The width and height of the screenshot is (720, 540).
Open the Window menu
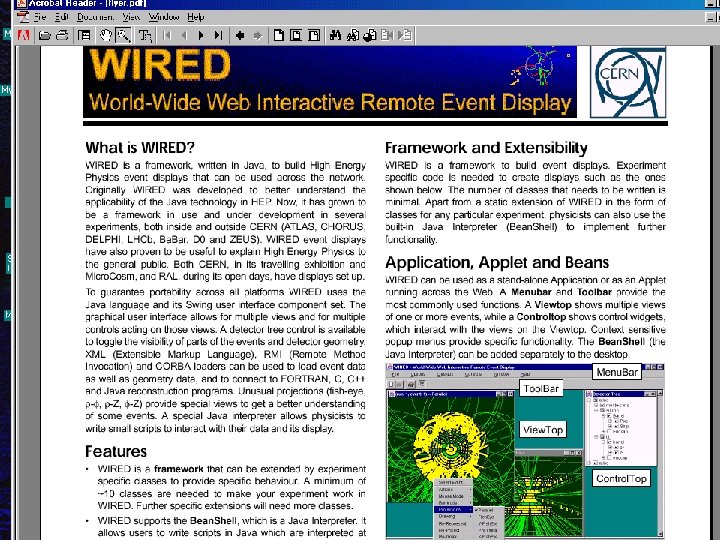(163, 17)
